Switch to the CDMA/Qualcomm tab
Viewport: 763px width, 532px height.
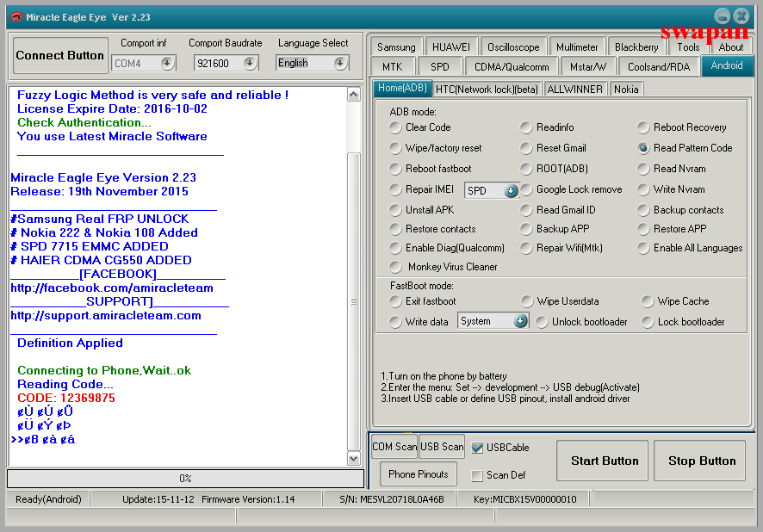point(512,66)
